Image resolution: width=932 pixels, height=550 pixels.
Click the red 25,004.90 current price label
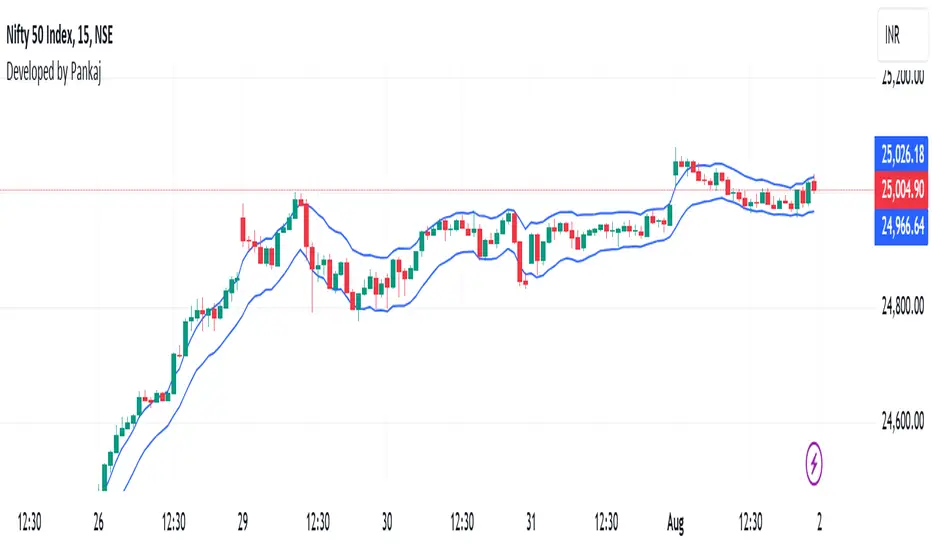902,190
